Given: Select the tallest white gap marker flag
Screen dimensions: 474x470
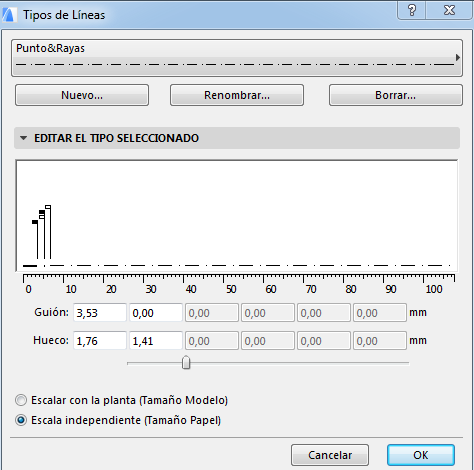Looking at the screenshot, I should pyautogui.click(x=48, y=207).
